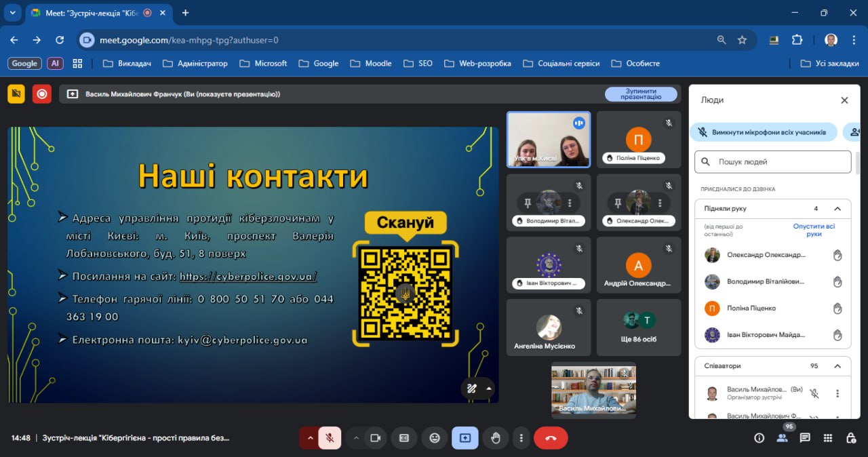Expand annotation options arrow beside pen
The image size is (868, 457).
488,389
